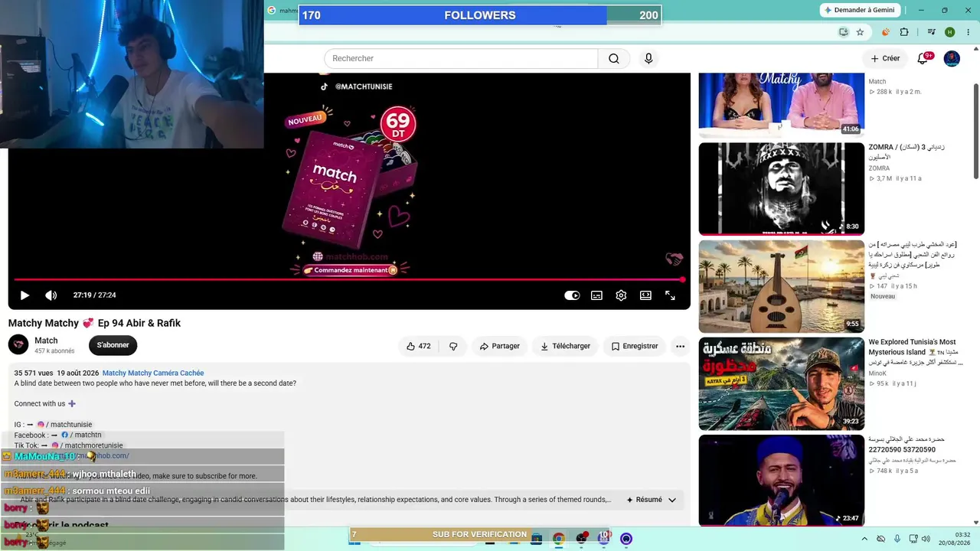Click the ZOMRA channel name in sidebar
This screenshot has width=980, height=551.
[879, 168]
